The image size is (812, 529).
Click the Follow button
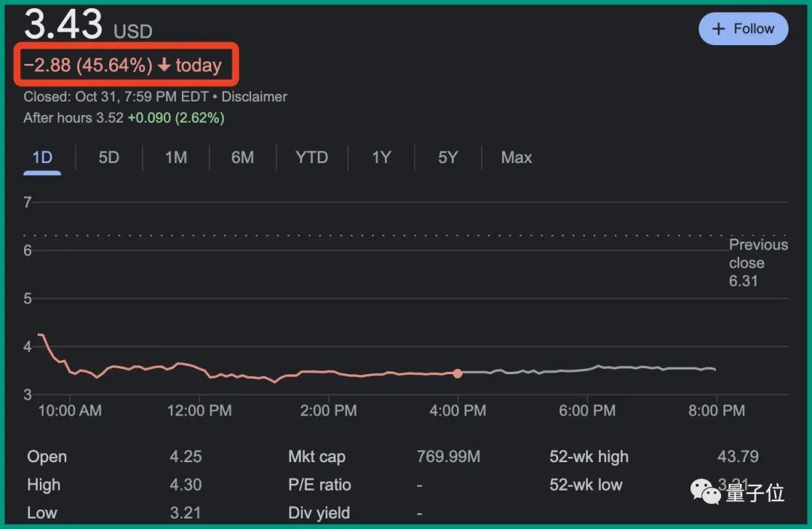pyautogui.click(x=743, y=29)
